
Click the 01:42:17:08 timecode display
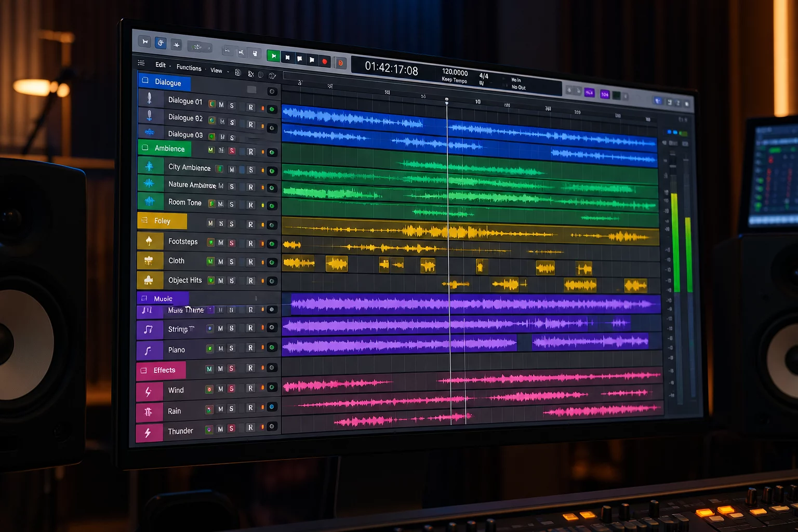(x=391, y=68)
